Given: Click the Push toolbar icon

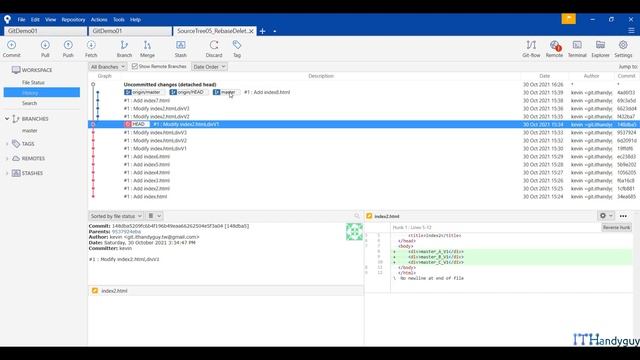Looking at the screenshot, I should [x=68, y=49].
